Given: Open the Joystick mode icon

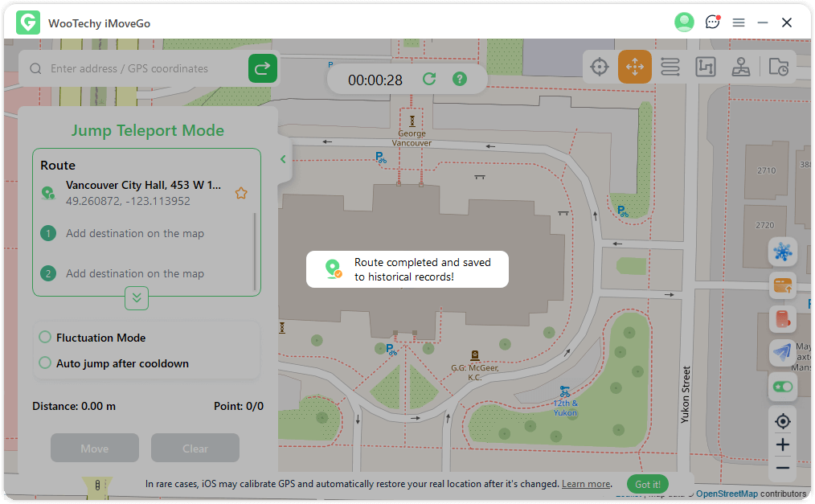Looking at the screenshot, I should point(741,68).
